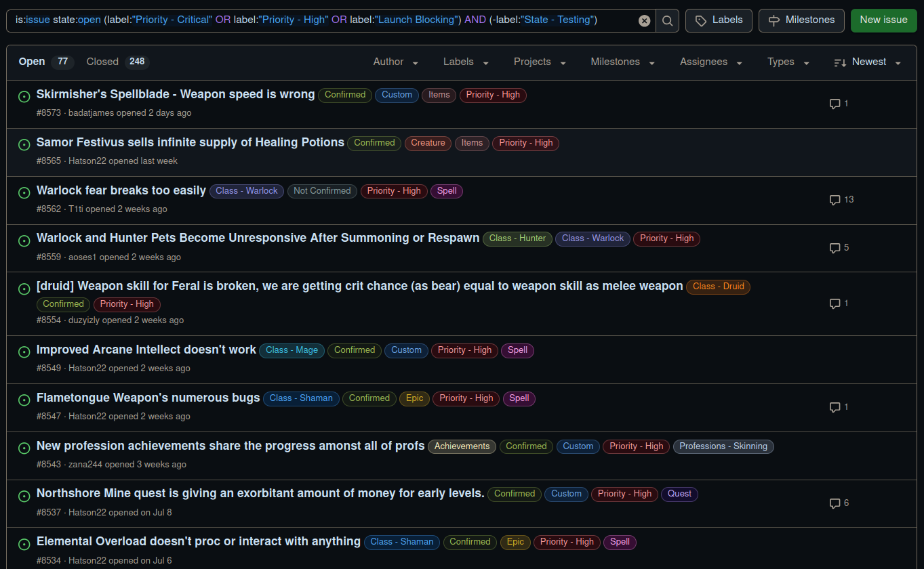
Task: Open issue Northshore Mine quest money
Action: coord(260,493)
